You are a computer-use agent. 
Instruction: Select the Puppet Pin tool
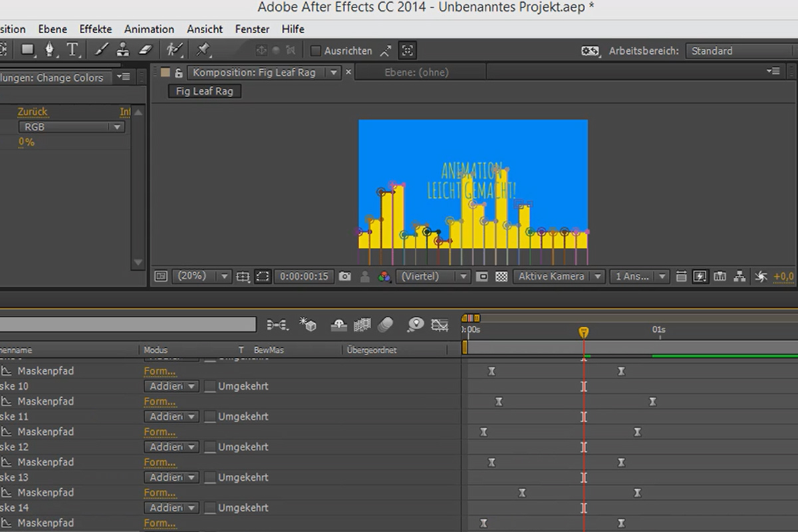click(203, 50)
